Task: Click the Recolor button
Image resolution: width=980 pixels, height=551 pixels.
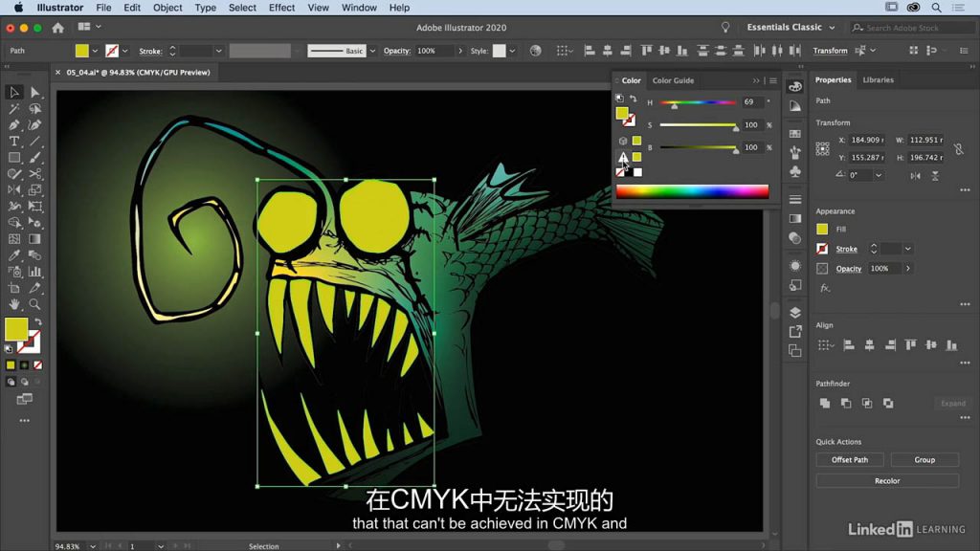Action: pyautogui.click(x=887, y=481)
